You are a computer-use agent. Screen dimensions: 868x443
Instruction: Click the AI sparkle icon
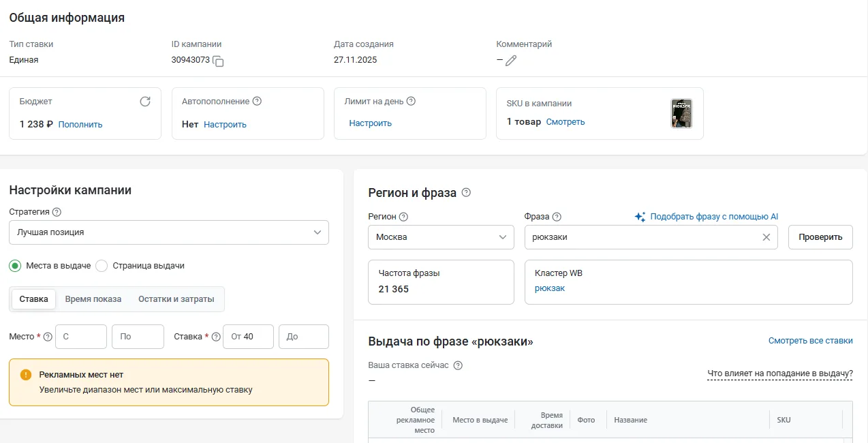click(640, 217)
